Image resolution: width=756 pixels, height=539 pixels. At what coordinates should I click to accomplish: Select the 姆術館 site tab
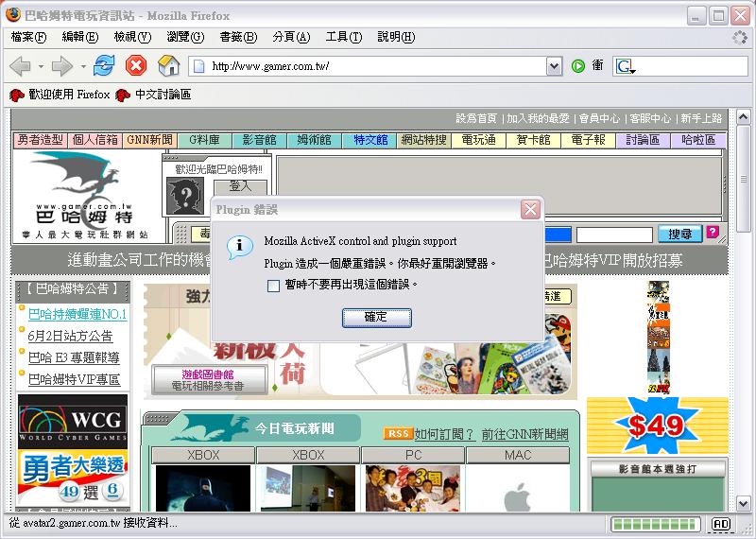pos(315,140)
